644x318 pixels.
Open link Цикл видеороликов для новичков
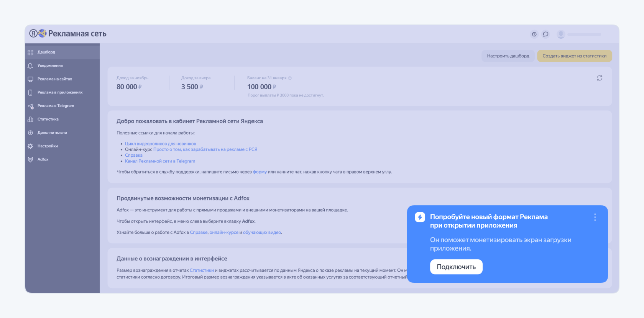[x=160, y=144]
